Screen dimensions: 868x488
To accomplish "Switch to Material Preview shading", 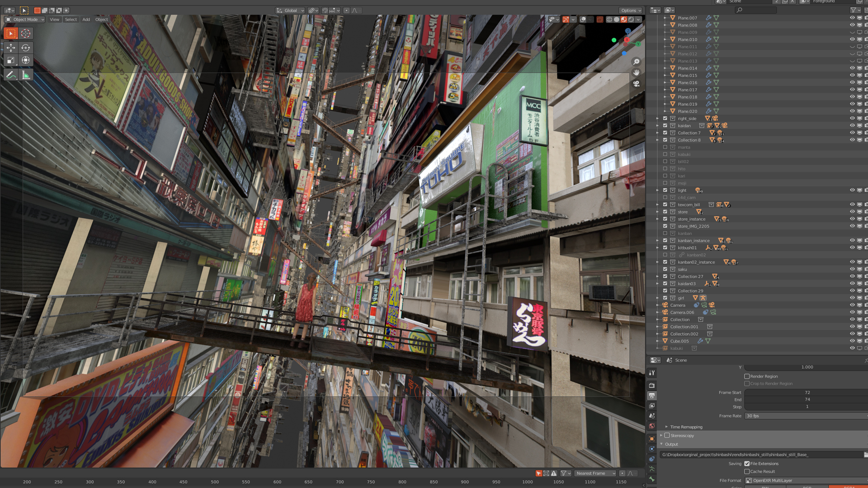I will (x=624, y=19).
